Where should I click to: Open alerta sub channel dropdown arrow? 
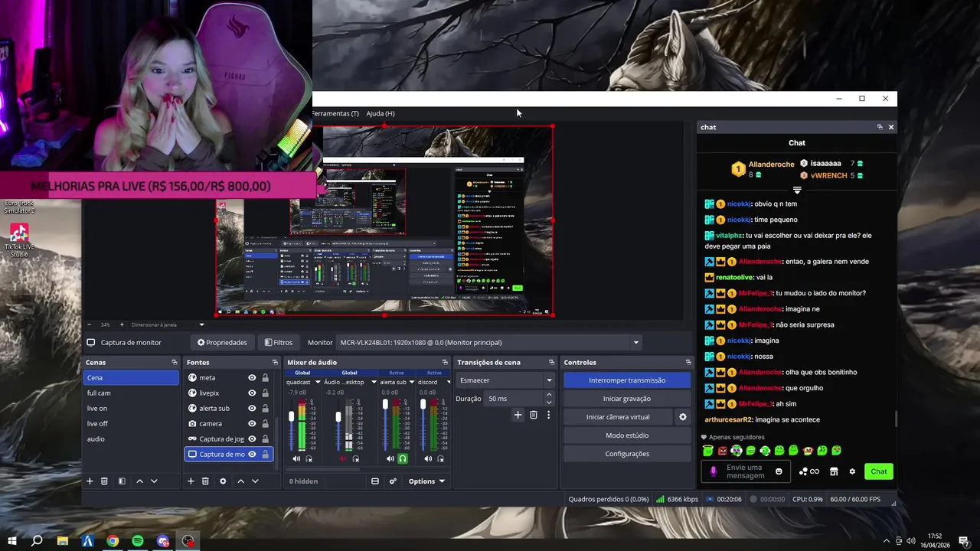411,382
